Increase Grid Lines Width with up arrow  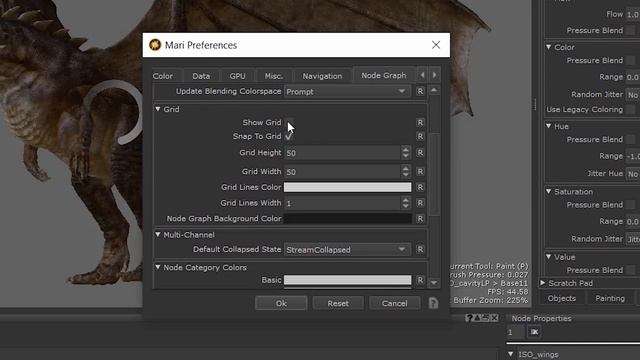(x=405, y=199)
